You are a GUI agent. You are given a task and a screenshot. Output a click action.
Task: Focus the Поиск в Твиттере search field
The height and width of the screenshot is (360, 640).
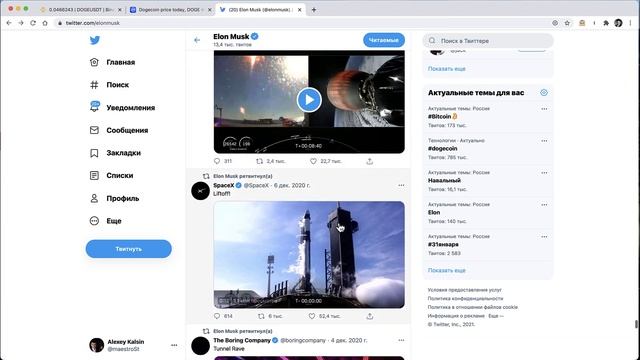click(x=488, y=41)
